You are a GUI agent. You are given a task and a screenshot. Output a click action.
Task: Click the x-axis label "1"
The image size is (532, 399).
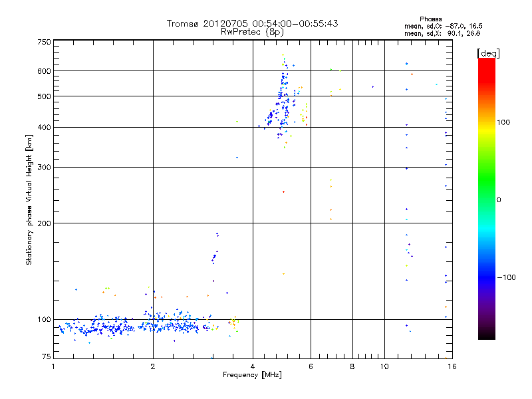tap(53, 366)
